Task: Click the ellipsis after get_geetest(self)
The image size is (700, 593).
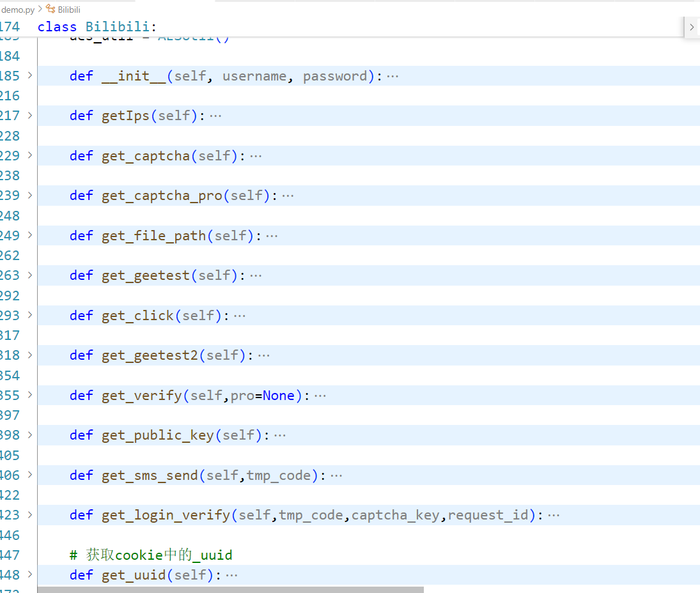Action: (256, 276)
